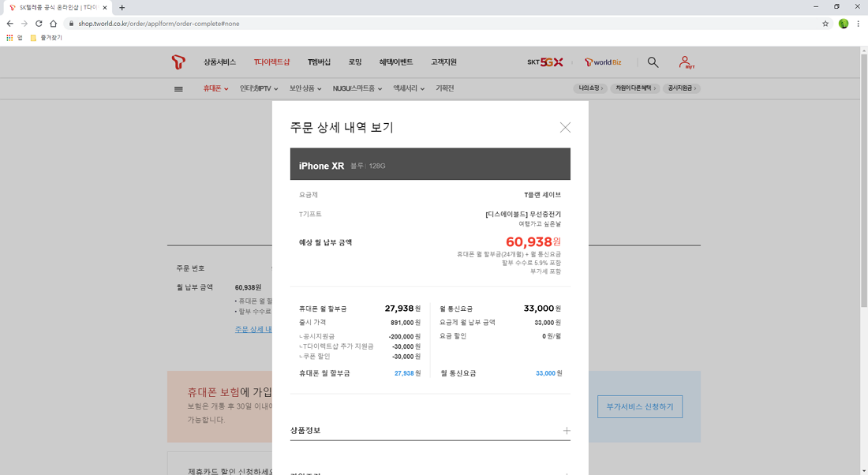The height and width of the screenshot is (475, 868).
Task: Expand the 액세서리 dropdown menu
Action: click(409, 88)
